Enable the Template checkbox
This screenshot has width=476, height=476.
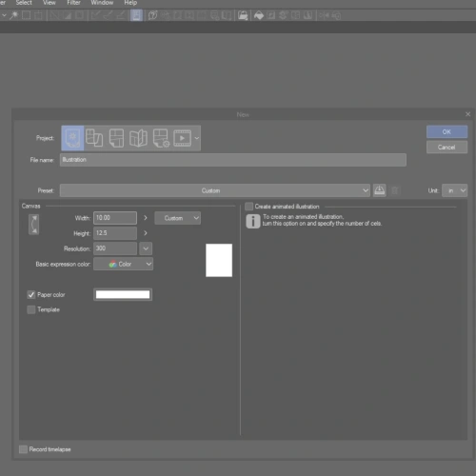31,309
